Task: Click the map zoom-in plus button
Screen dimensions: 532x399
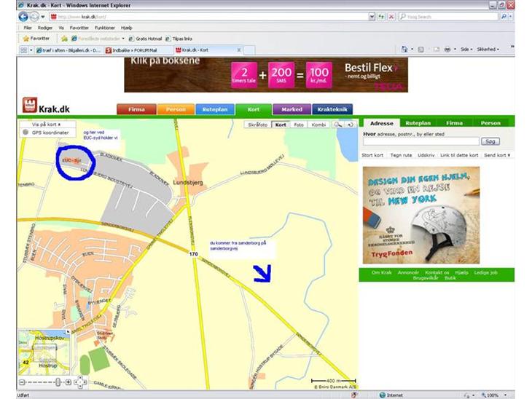Action: pos(69,382)
